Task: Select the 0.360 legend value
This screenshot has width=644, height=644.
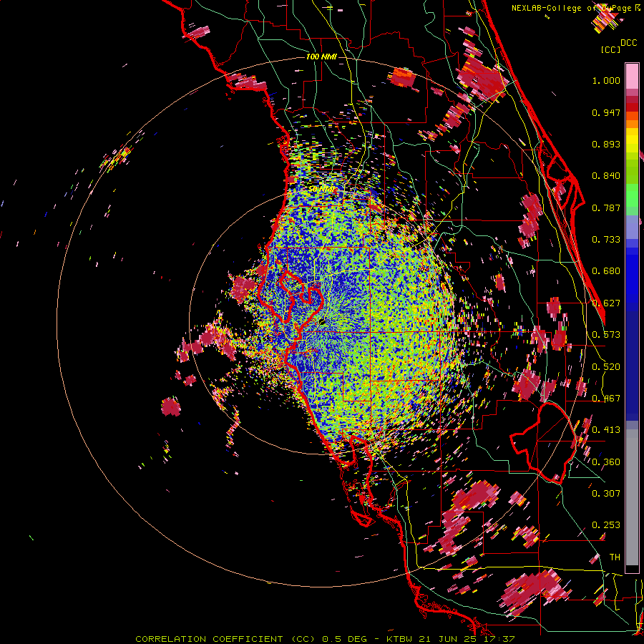Action: pyautogui.click(x=606, y=462)
